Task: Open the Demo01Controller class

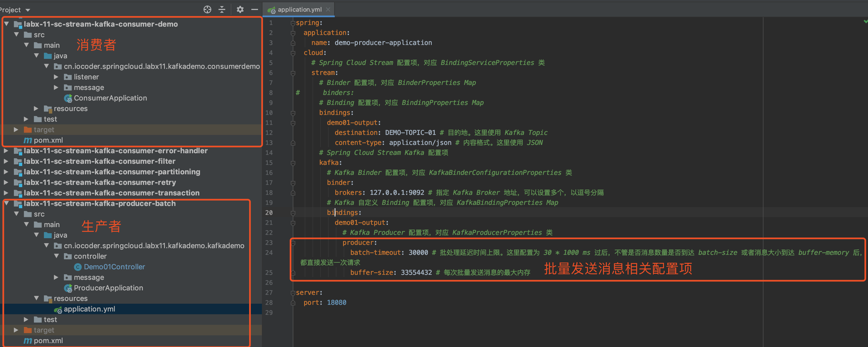Action: [114, 266]
